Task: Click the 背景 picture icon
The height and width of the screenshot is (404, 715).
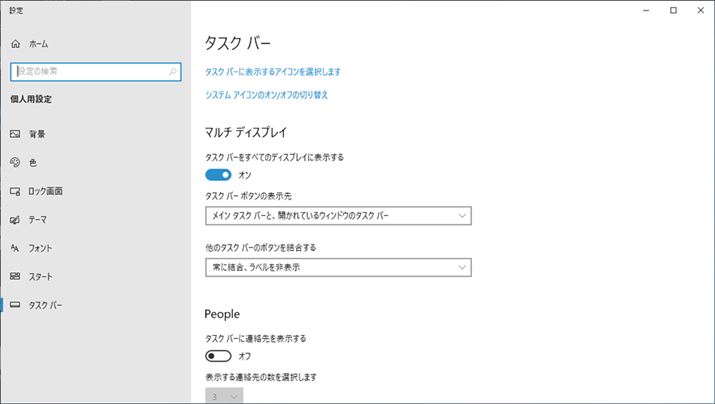Action: (15, 134)
